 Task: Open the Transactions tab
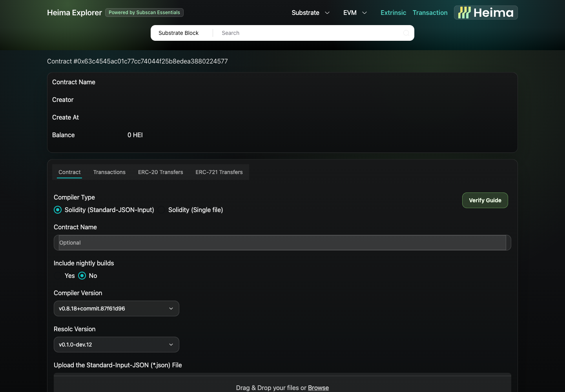point(109,172)
